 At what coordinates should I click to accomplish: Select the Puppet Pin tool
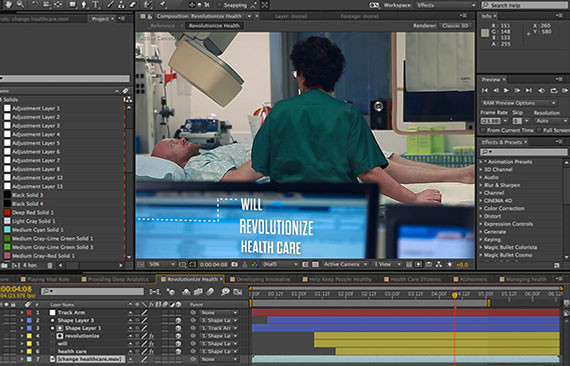163,5
